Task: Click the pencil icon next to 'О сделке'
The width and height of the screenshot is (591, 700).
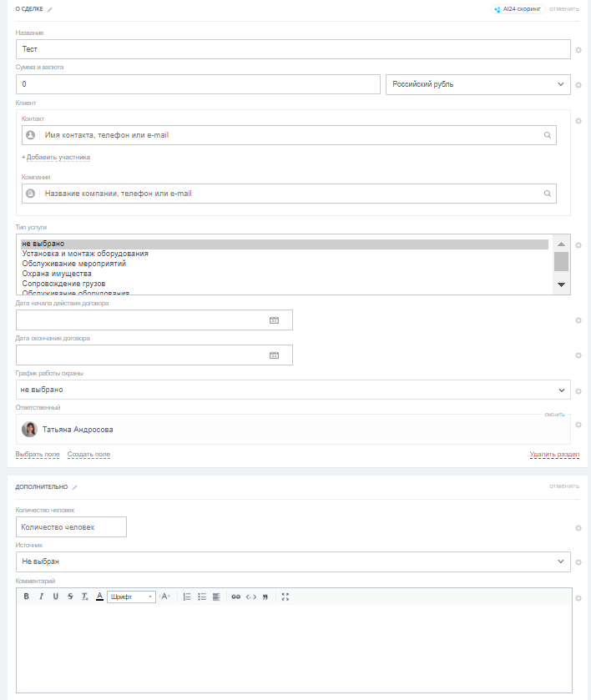Action: (x=49, y=9)
